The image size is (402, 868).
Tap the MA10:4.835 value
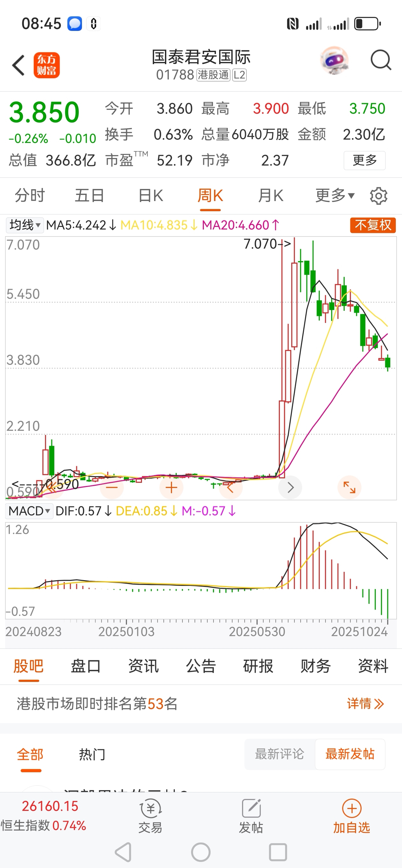click(159, 225)
